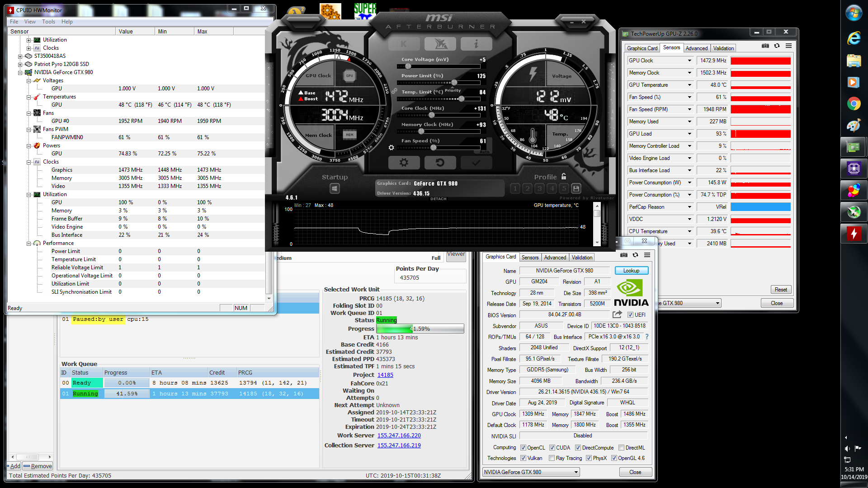Open hamburger menu in GPU-Z Sensors window

[x=788, y=46]
